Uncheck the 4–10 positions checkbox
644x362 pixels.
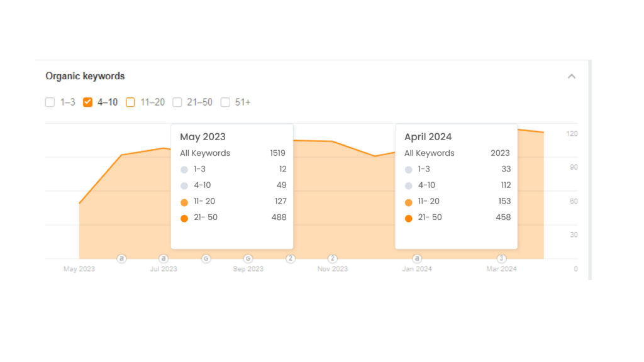(87, 102)
